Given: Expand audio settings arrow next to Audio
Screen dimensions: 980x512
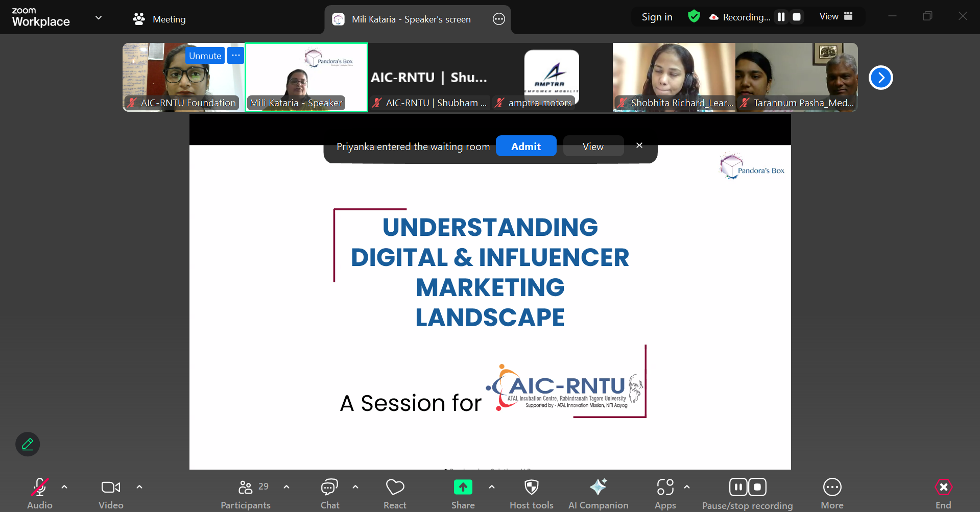Looking at the screenshot, I should (64, 487).
